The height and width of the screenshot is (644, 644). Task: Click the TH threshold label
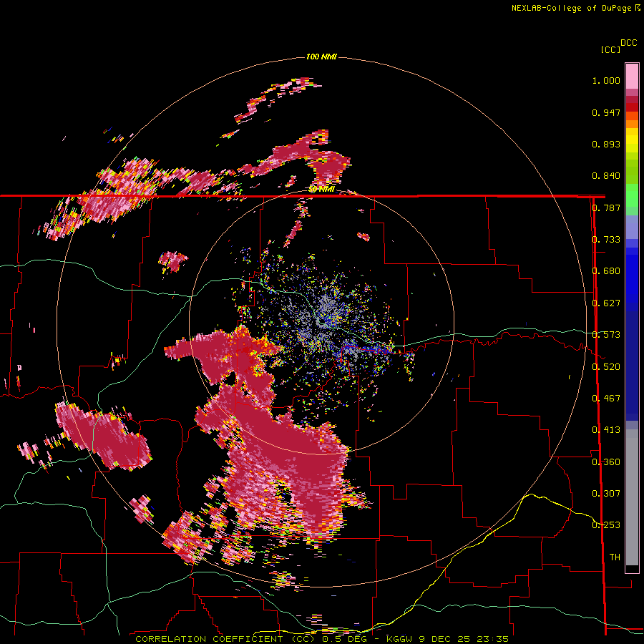615,557
